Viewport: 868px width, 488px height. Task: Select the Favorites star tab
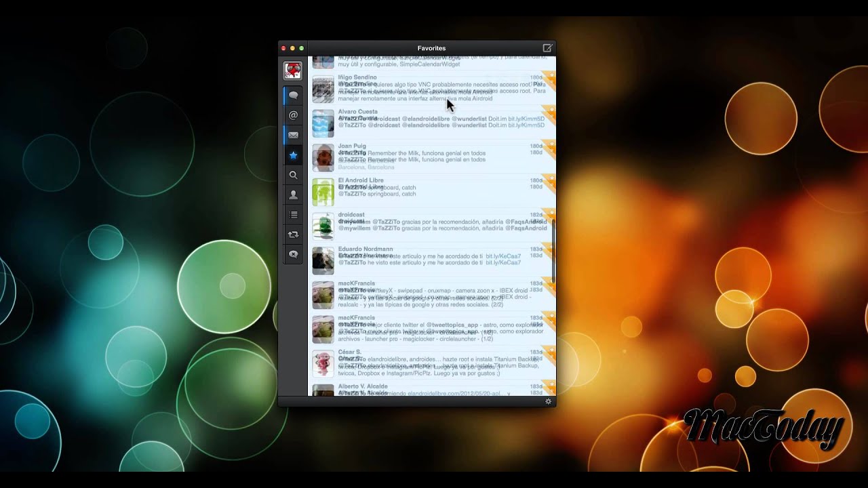[293, 155]
